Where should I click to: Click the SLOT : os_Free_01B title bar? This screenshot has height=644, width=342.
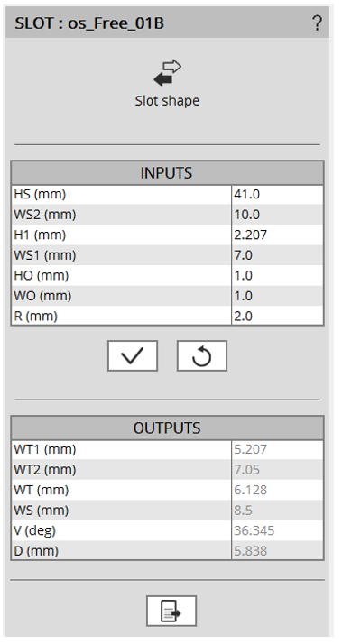167,23
